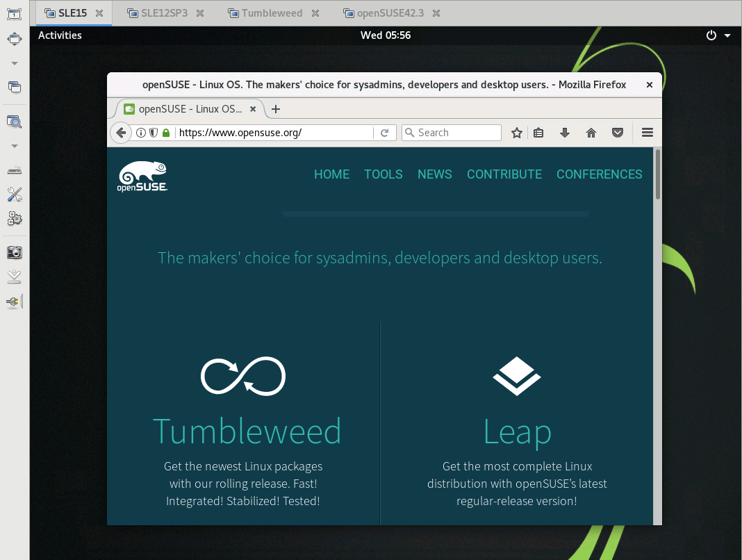Reload the openSUSE page
The width and height of the screenshot is (742, 560).
[x=384, y=133]
